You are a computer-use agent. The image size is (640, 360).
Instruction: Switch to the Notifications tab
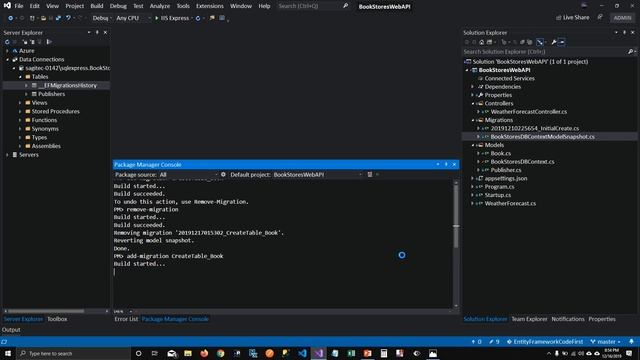568,319
